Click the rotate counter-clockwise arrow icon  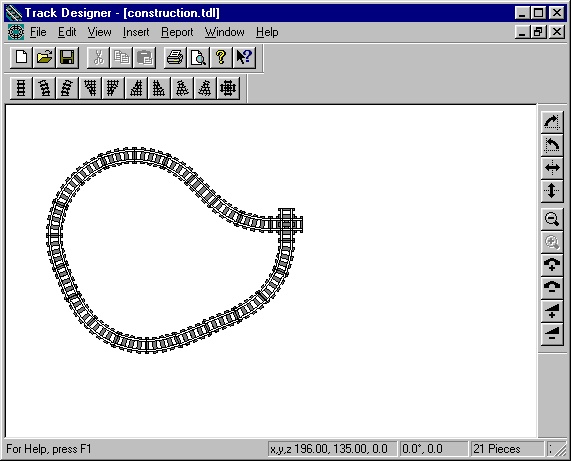point(552,145)
